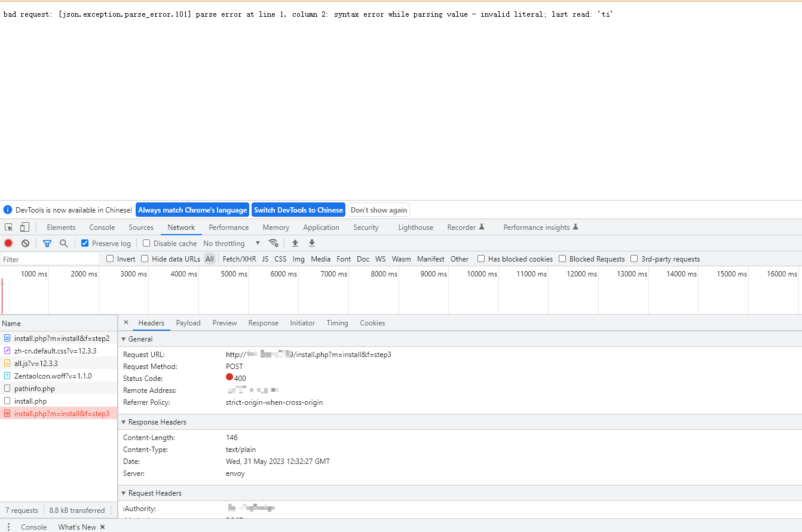Click the record network log button

(8, 243)
